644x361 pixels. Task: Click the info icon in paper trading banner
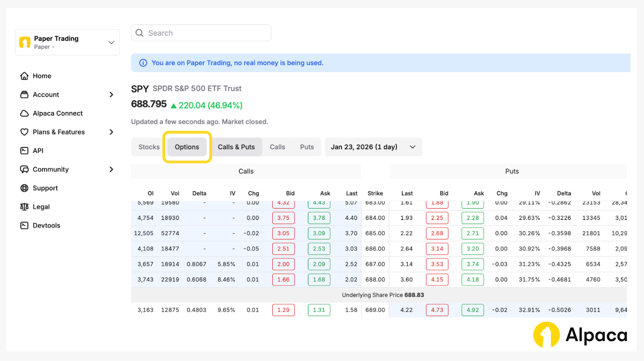pyautogui.click(x=143, y=63)
